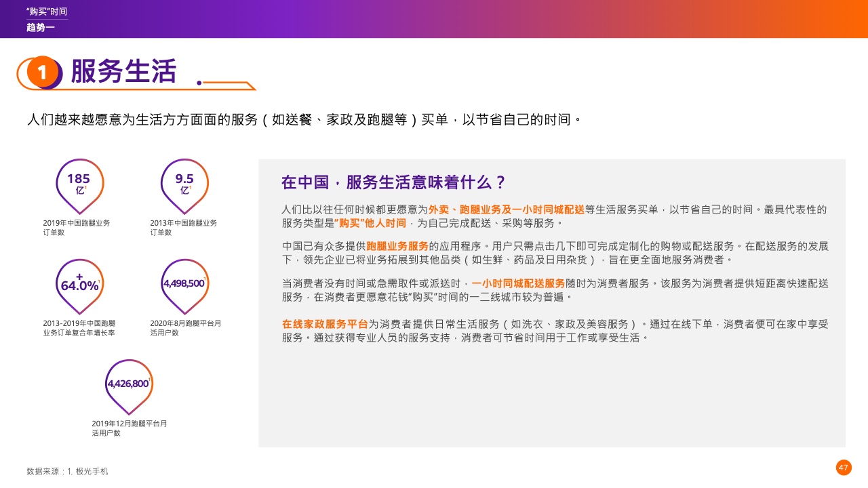Select the "购买"时间 header label
This screenshot has height=488, width=868.
click(x=46, y=12)
